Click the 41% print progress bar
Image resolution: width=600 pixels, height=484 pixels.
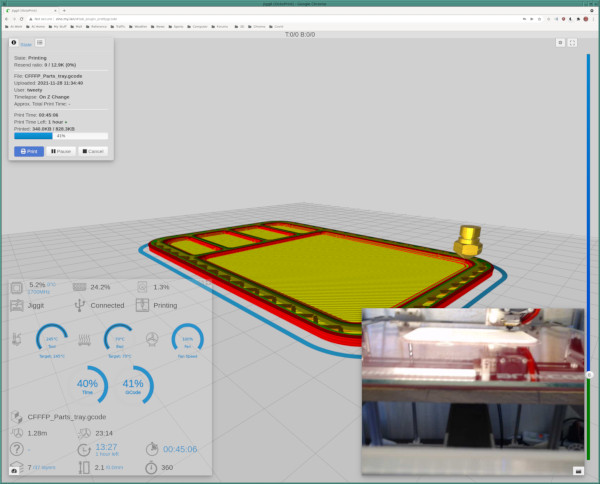[x=61, y=136]
